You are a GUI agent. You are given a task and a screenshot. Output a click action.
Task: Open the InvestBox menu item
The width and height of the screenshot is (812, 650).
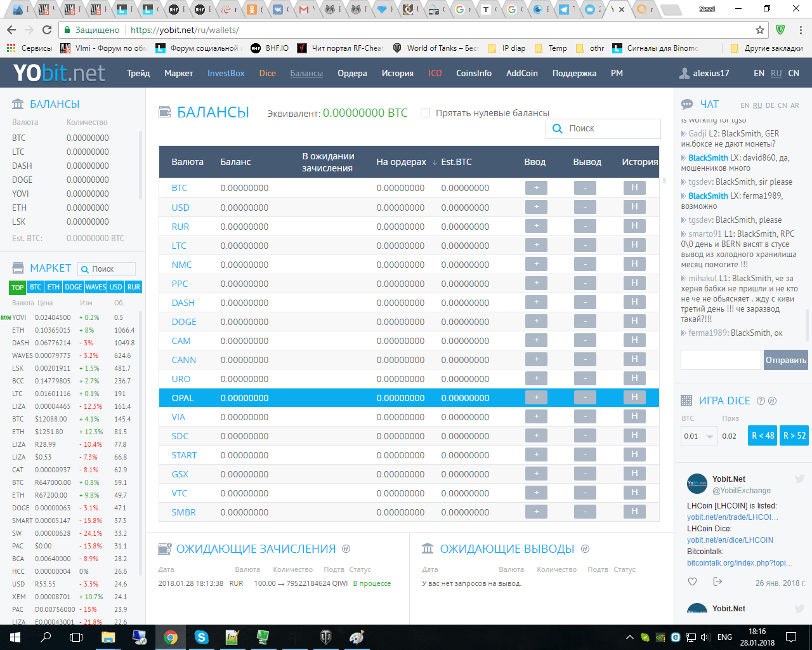click(226, 73)
